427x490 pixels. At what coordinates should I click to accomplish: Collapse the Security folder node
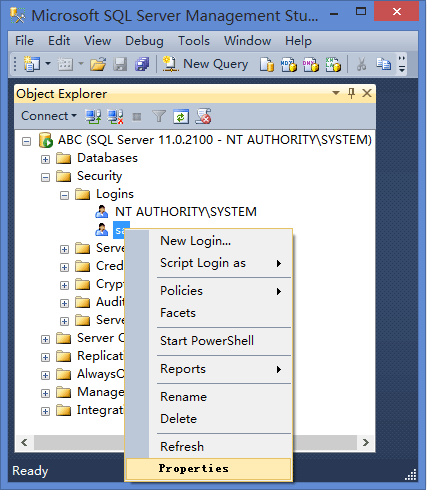[45, 177]
